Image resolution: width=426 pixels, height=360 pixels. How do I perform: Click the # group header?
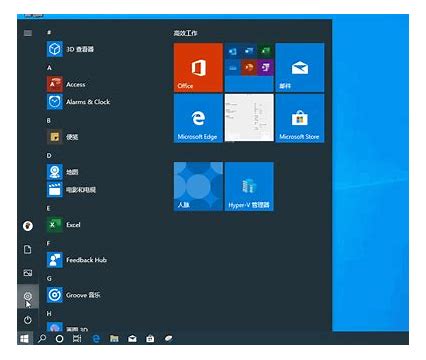coord(49,32)
